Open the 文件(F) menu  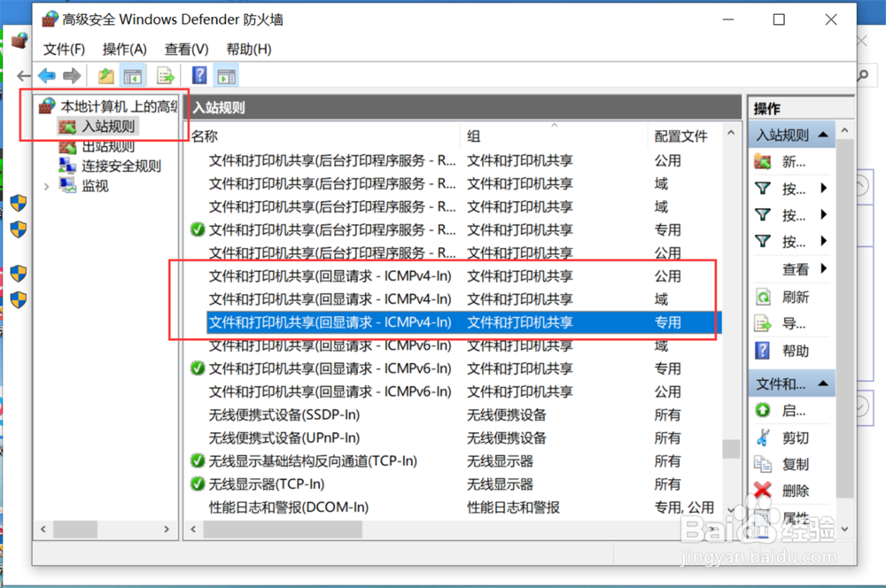point(64,49)
